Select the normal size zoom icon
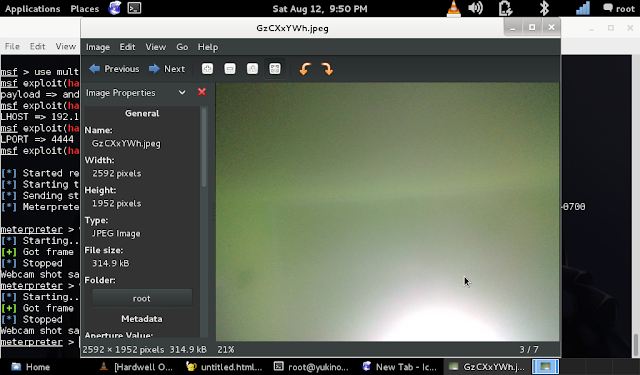The width and height of the screenshot is (640, 375). pos(252,69)
